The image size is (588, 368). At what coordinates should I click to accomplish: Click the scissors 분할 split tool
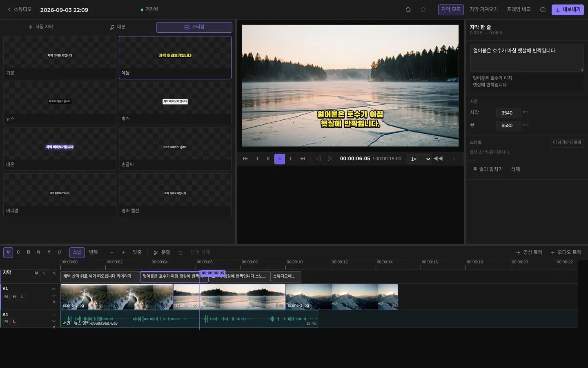coord(162,252)
